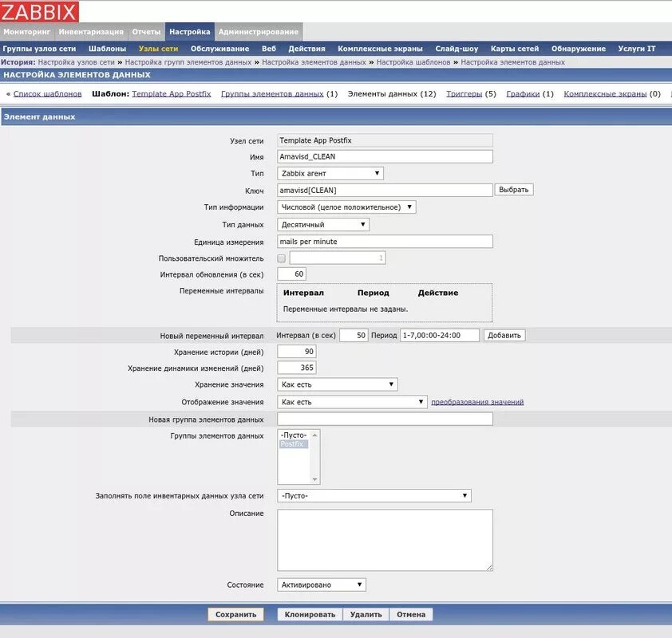
Task: Switch to the Отчеты tab
Action: tap(146, 32)
